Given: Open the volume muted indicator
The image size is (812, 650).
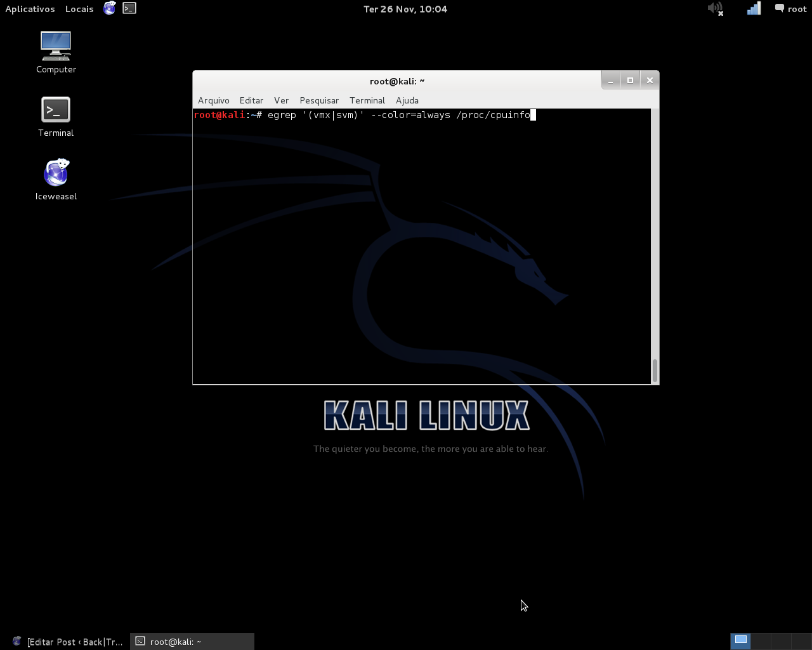Looking at the screenshot, I should [716, 9].
